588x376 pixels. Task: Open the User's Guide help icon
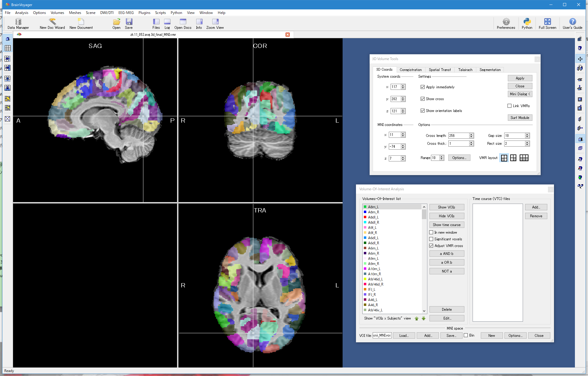(573, 24)
